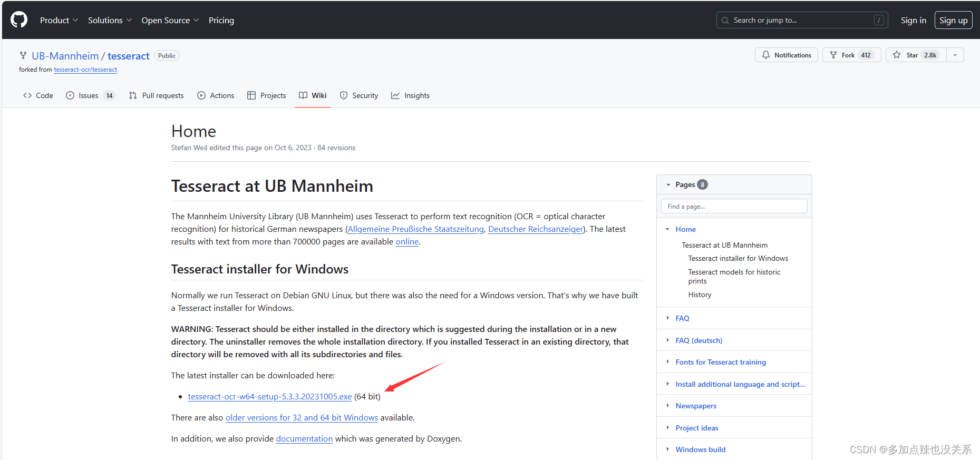
Task: Open the Home wiki page link
Action: [x=685, y=229]
